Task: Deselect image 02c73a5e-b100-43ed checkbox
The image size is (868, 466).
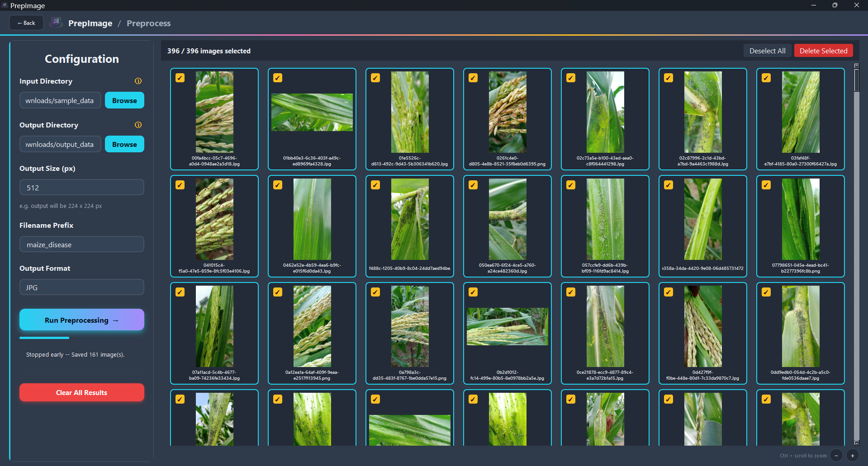Action: pos(571,78)
